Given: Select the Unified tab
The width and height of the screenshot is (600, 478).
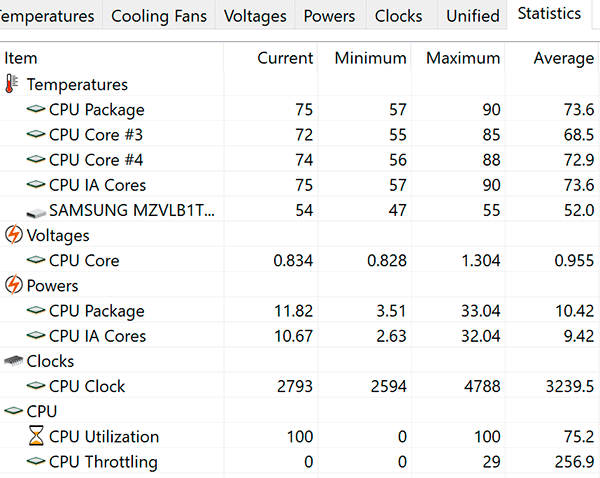Looking at the screenshot, I should click(472, 16).
